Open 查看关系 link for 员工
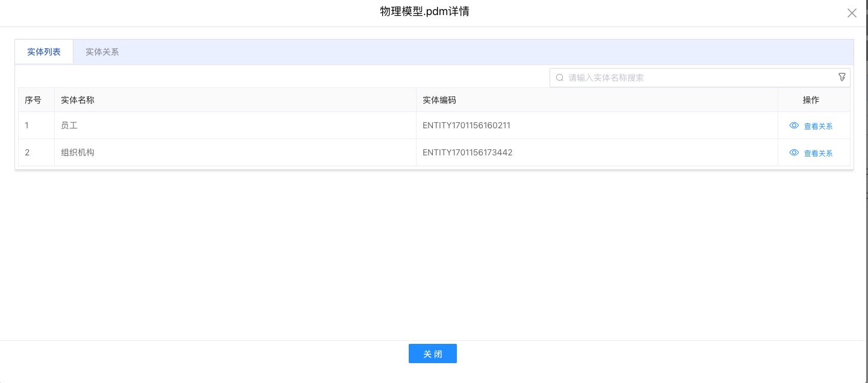 click(818, 126)
